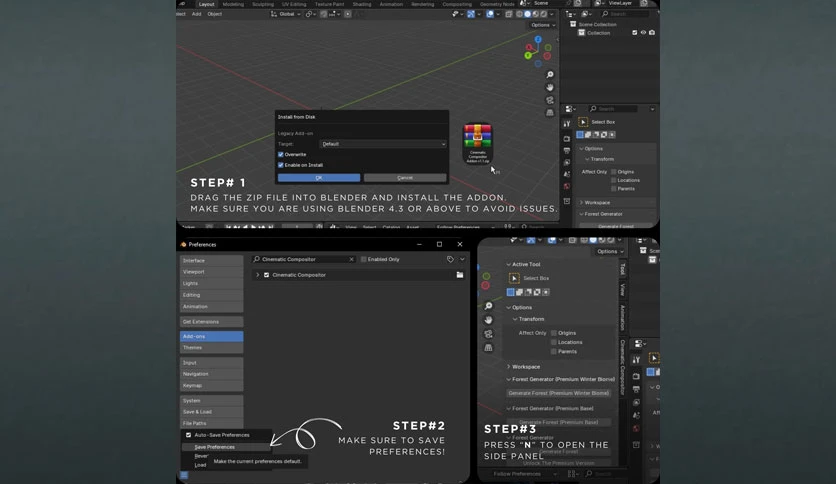Open Save & Load in Preferences sidebar
The image size is (836, 484).
pyautogui.click(x=212, y=412)
